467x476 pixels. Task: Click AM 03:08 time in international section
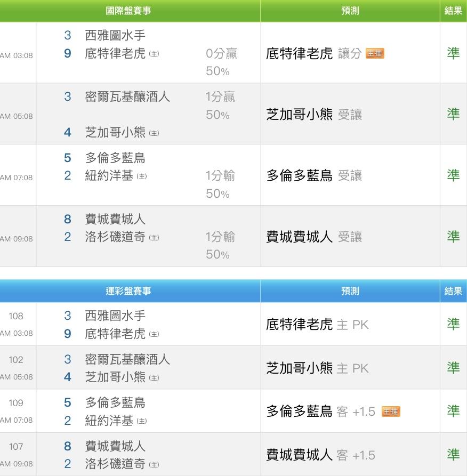pyautogui.click(x=17, y=55)
